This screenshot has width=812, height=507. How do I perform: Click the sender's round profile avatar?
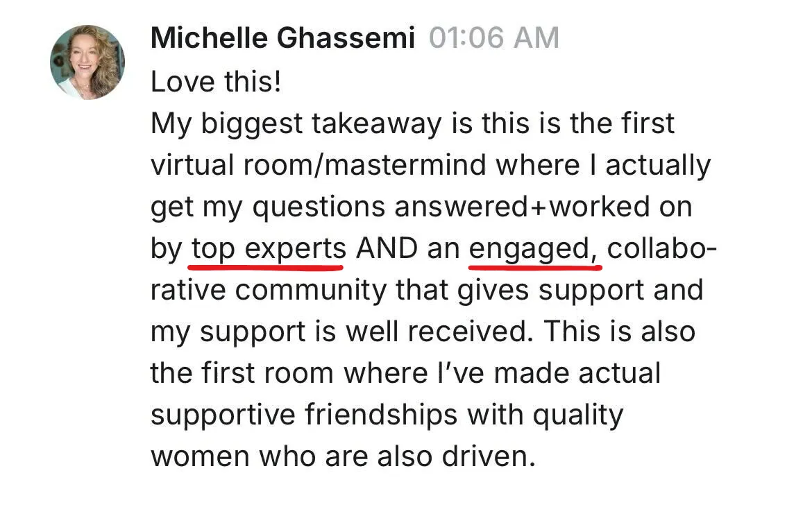87,62
